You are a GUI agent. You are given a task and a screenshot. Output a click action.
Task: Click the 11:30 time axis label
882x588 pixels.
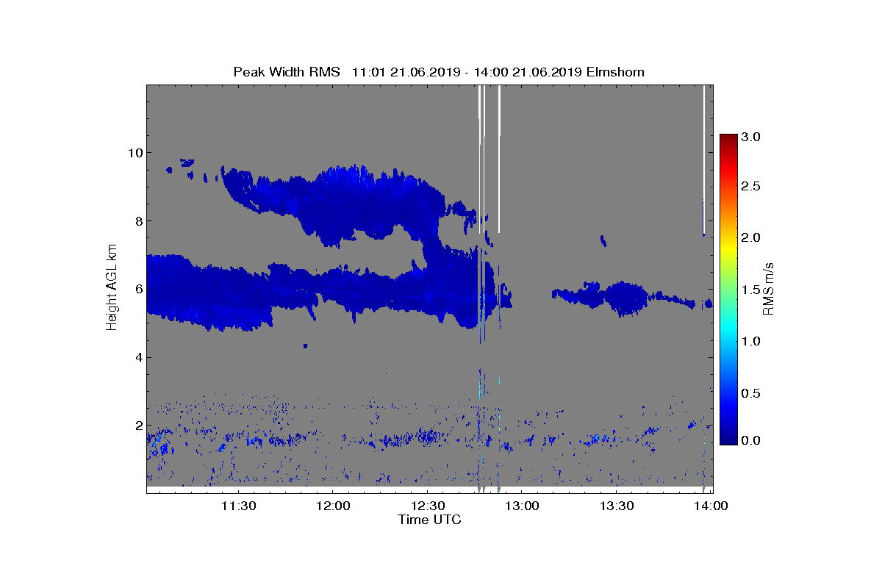pyautogui.click(x=238, y=506)
